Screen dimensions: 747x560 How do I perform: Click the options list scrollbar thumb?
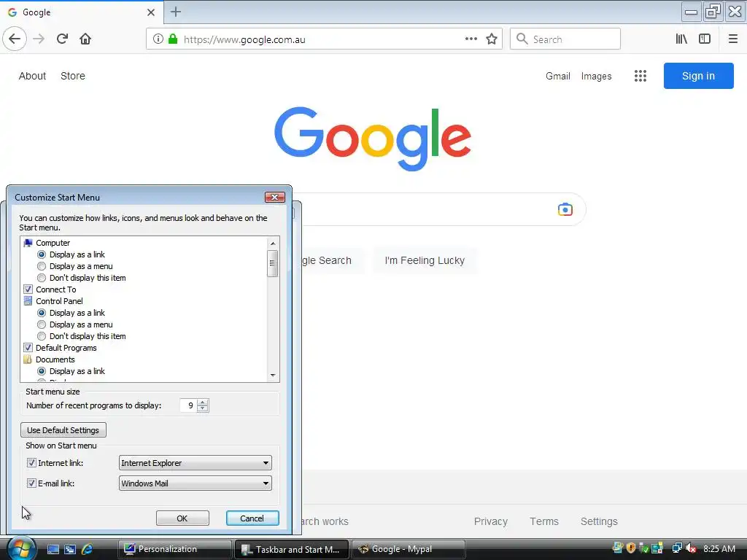tap(273, 262)
